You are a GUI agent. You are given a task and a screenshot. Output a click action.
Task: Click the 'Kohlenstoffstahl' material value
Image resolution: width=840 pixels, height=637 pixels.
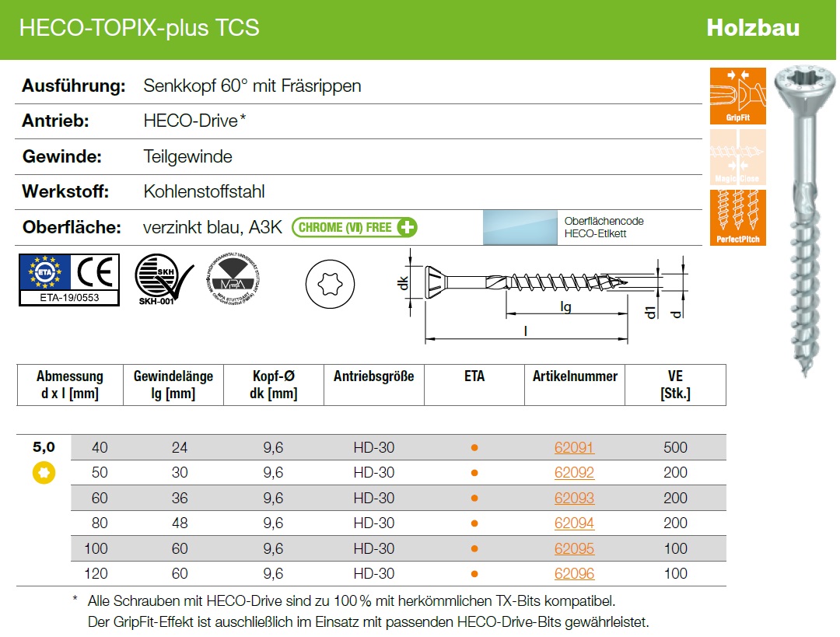click(204, 191)
